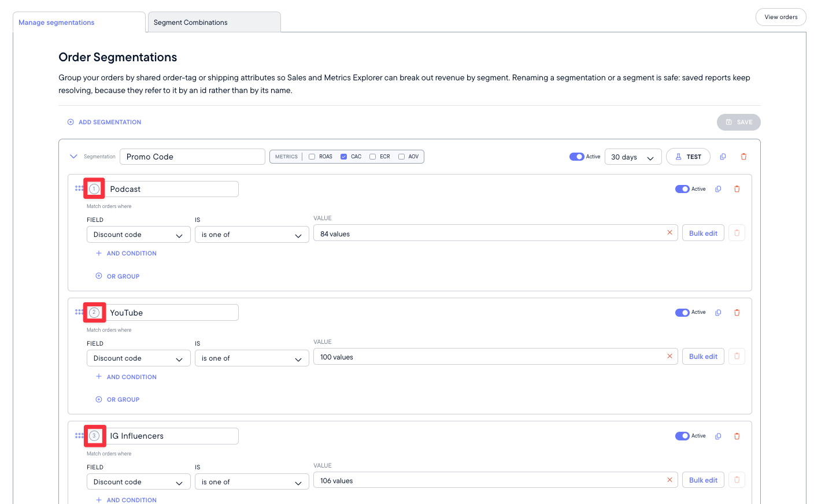Toggle Active switch for IG Influencers segment

click(682, 436)
